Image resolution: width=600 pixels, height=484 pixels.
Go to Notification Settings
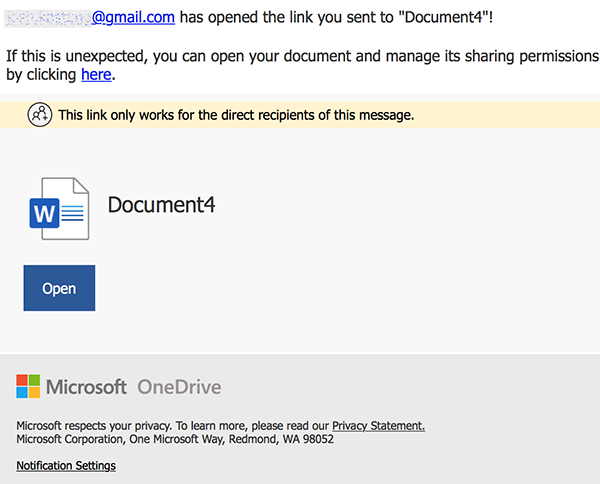(66, 466)
